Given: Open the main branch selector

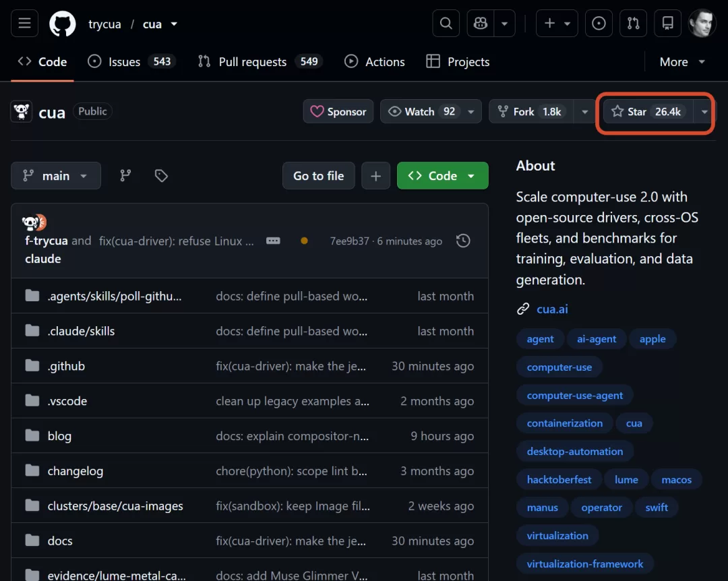Looking at the screenshot, I should pyautogui.click(x=56, y=175).
